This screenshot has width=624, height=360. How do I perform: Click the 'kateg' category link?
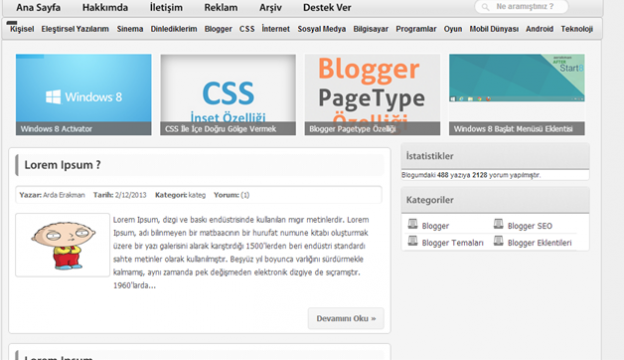click(x=197, y=195)
